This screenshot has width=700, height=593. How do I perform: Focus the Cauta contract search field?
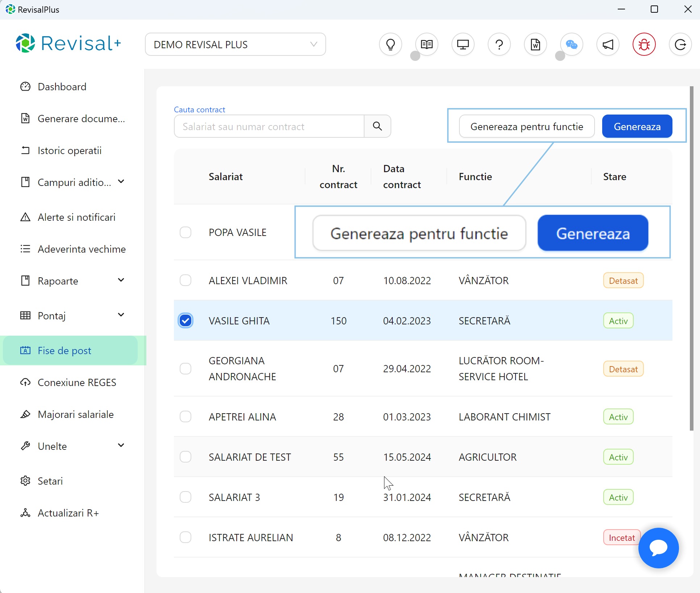[269, 127]
